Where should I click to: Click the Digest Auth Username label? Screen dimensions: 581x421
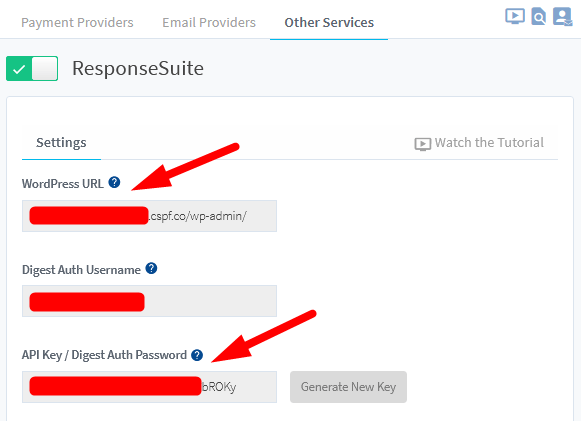[x=81, y=270]
